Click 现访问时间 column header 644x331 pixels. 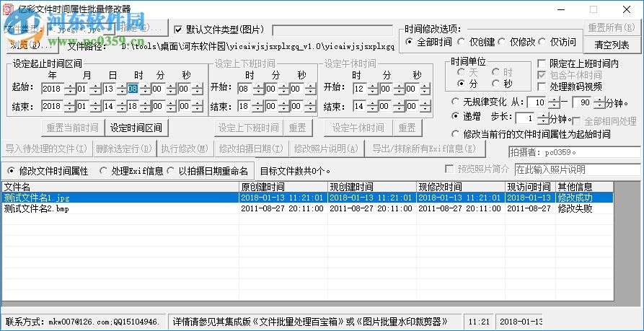pyautogui.click(x=530, y=187)
